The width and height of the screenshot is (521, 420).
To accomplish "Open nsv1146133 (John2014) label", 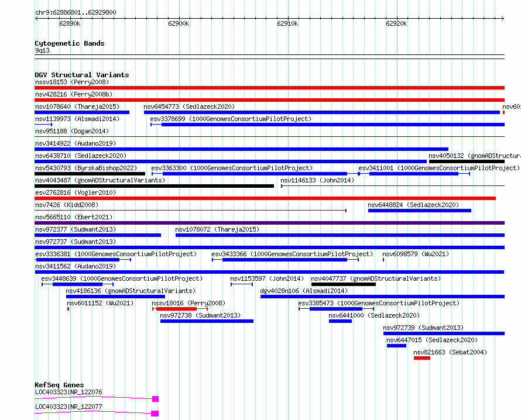I will pyautogui.click(x=317, y=180).
